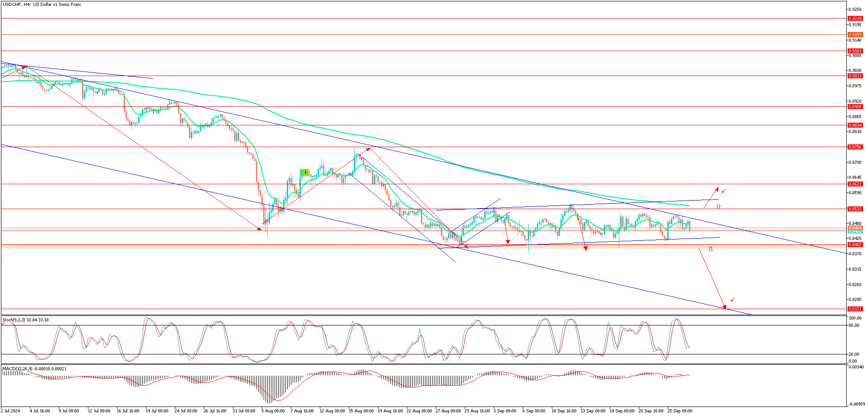Select the green highlighted candle marker
This screenshot has width=868, height=416.
[x=305, y=172]
